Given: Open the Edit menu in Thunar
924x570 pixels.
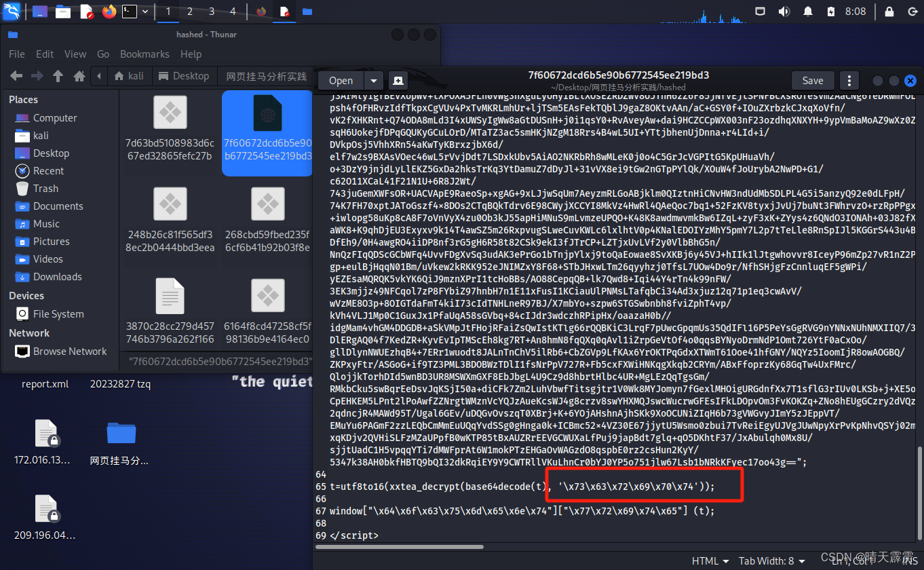Looking at the screenshot, I should click(45, 54).
